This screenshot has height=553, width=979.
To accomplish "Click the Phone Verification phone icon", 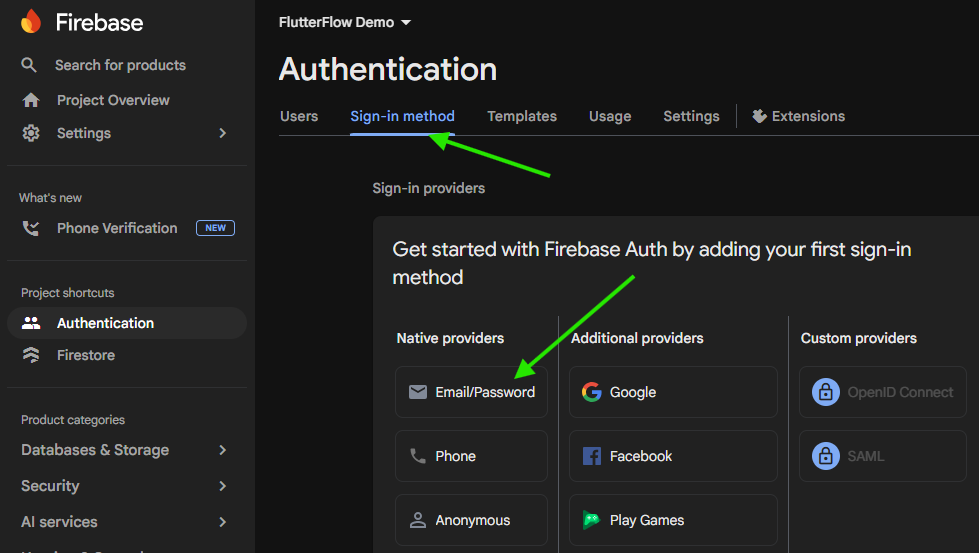I will point(31,228).
